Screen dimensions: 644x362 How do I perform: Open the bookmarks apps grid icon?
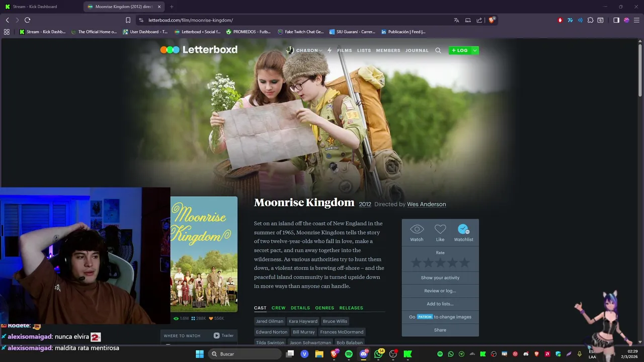click(7, 32)
